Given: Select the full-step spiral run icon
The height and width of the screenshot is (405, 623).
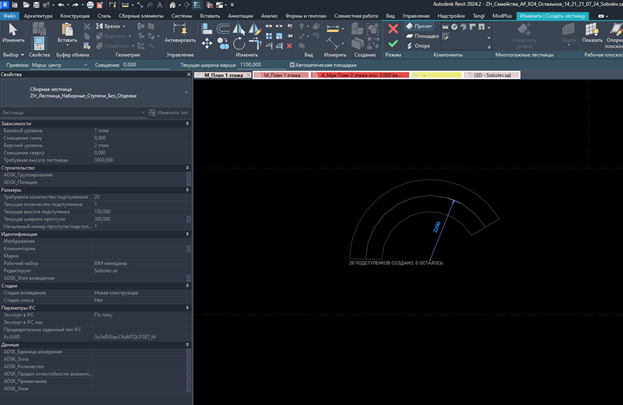Looking at the screenshot, I should coord(454,27).
